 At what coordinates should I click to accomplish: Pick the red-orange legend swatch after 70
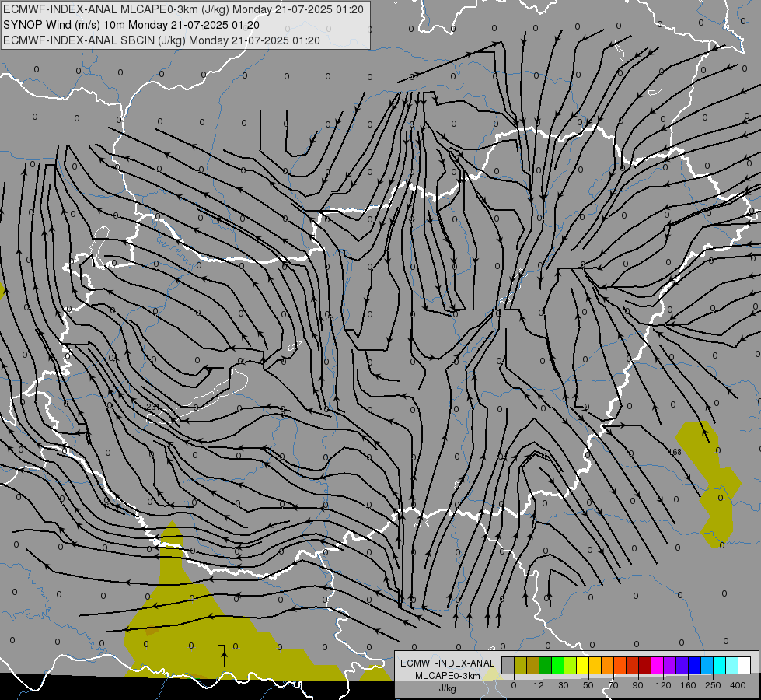click(x=620, y=665)
